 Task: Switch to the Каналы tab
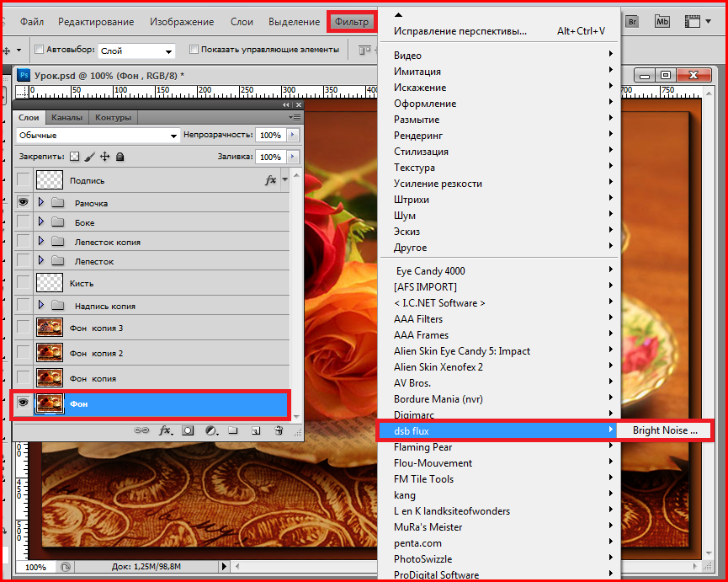[66, 118]
